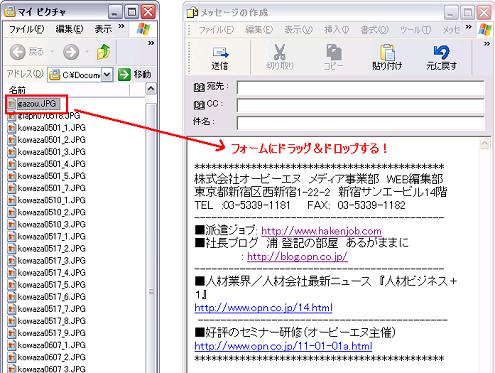Image resolution: width=495 pixels, height=373 pixels.
Task: Click the 件名 subject input field
Action: 361,123
